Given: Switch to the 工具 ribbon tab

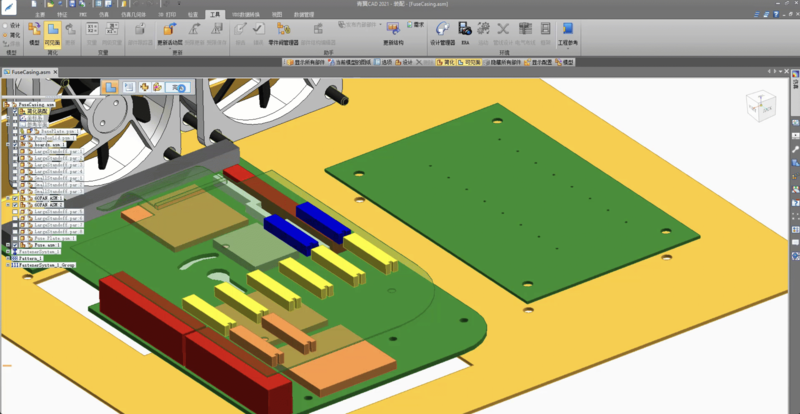Looking at the screenshot, I should coord(216,15).
